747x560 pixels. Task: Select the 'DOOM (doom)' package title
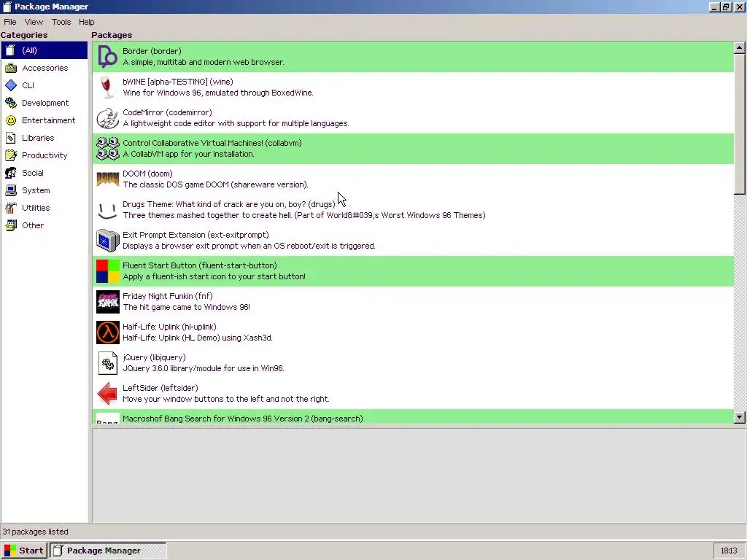click(147, 174)
